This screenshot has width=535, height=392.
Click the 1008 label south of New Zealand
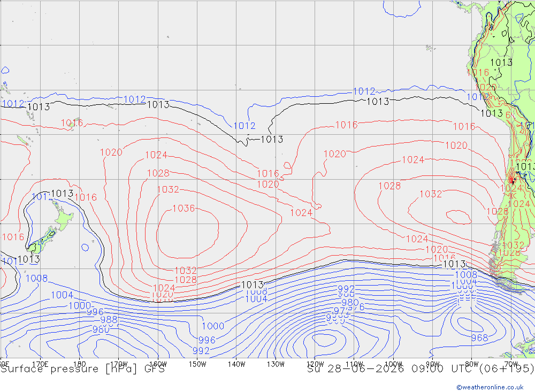(x=37, y=279)
